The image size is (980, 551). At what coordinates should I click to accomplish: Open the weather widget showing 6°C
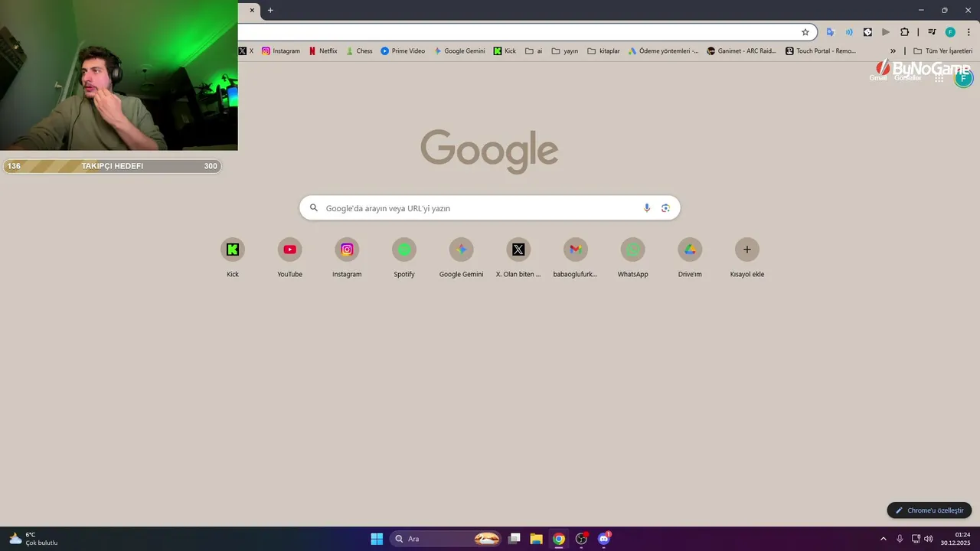[x=33, y=539]
